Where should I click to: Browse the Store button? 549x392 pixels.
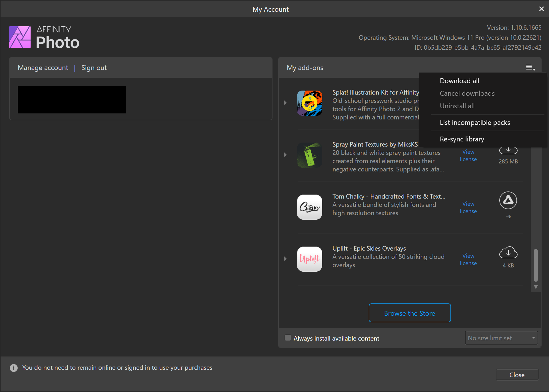pyautogui.click(x=410, y=313)
